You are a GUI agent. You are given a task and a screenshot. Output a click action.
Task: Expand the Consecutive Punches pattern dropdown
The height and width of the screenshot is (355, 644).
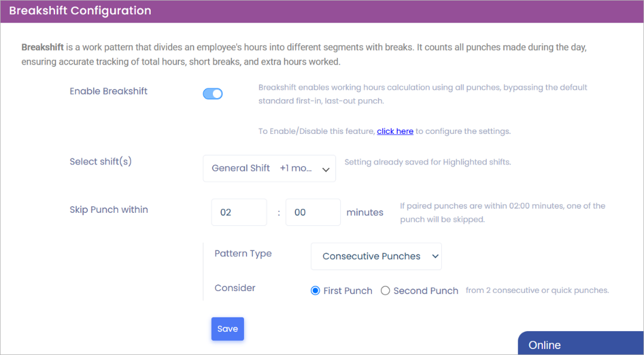pos(376,256)
